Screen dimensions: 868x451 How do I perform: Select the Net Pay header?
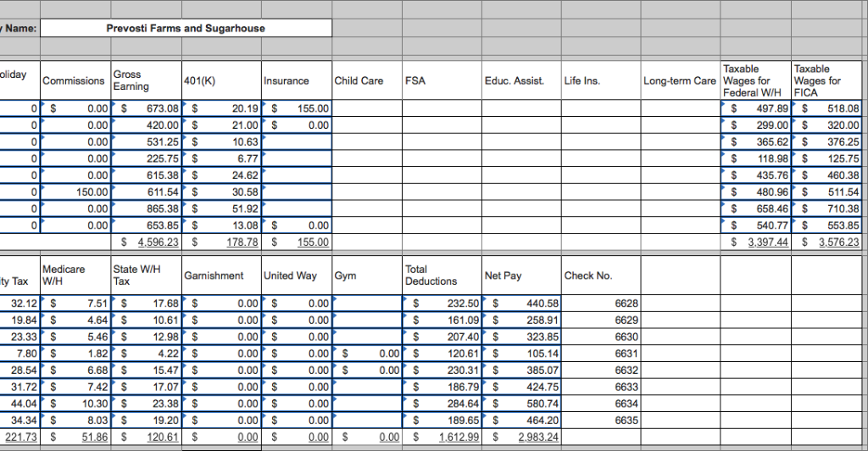521,275
